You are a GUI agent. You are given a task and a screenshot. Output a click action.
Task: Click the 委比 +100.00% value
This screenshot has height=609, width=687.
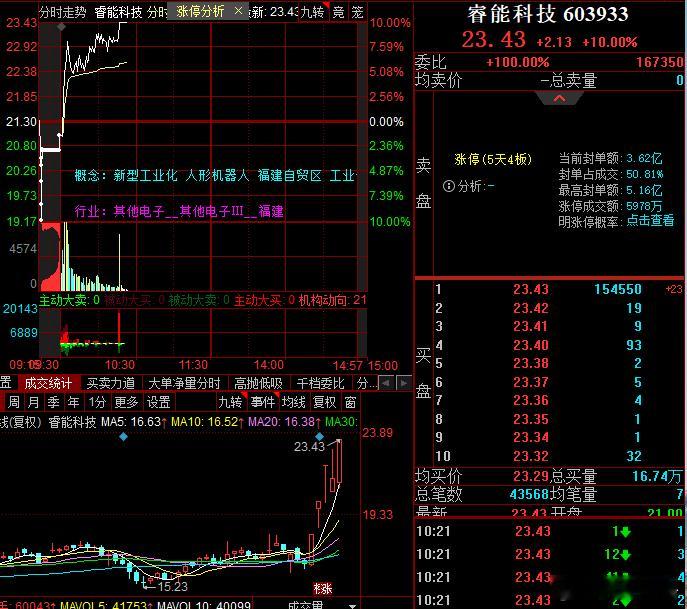pos(517,62)
